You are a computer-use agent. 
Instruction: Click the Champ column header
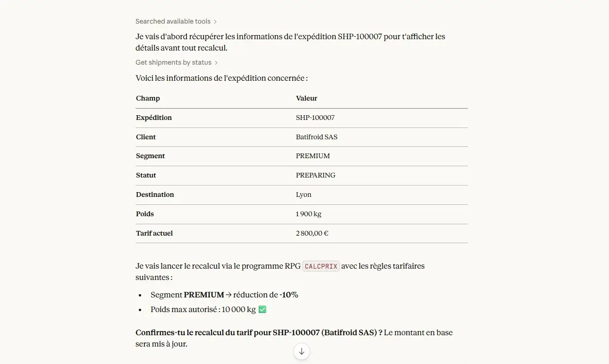click(x=148, y=98)
